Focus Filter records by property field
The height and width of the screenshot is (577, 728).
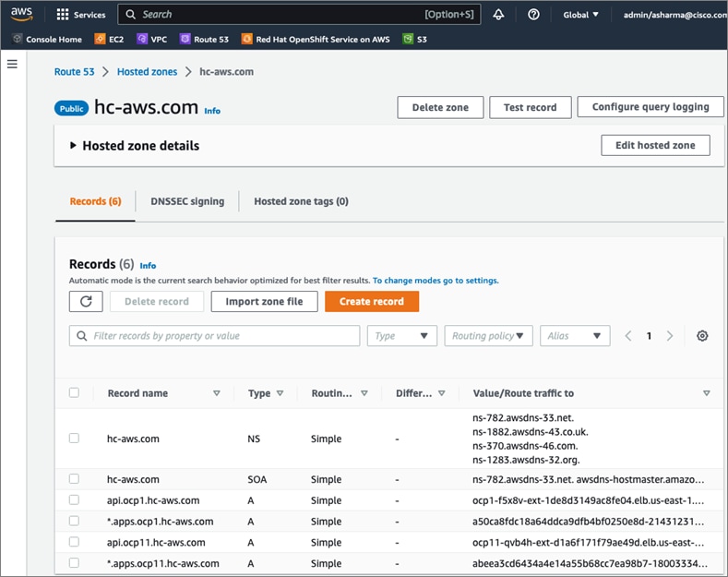[214, 335]
